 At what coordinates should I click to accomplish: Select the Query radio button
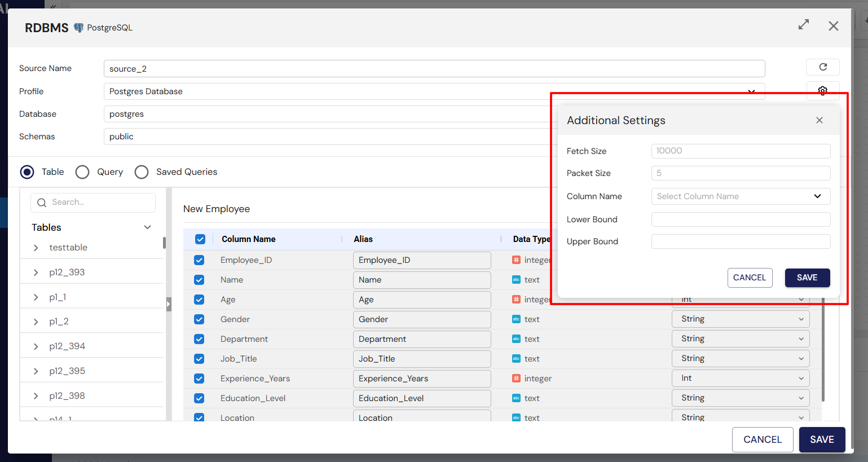[82, 171]
